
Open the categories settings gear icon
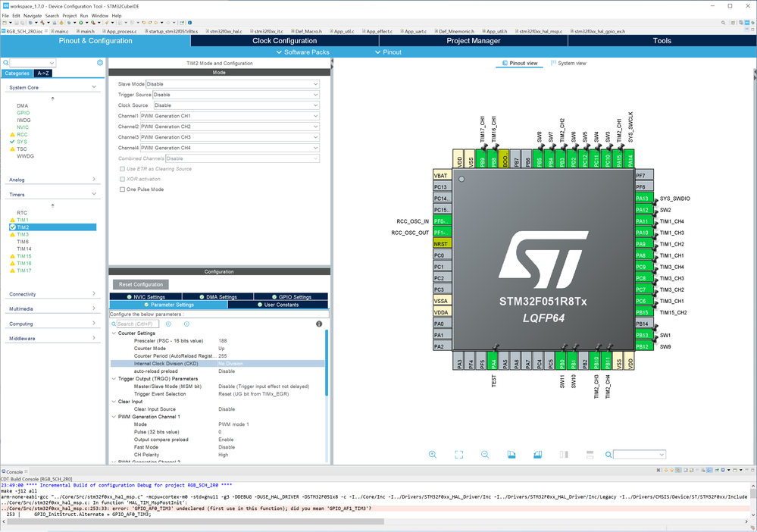pos(100,63)
